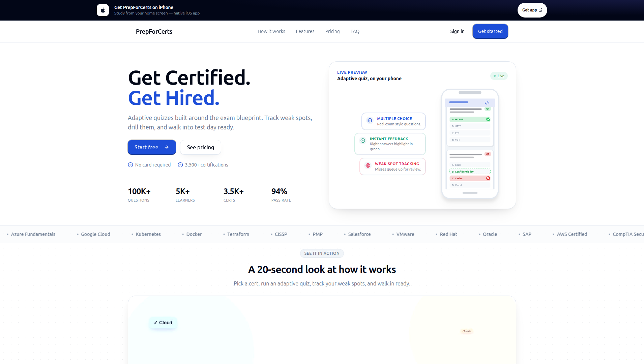Click the See pricing button
The image size is (644, 364).
pyautogui.click(x=201, y=147)
